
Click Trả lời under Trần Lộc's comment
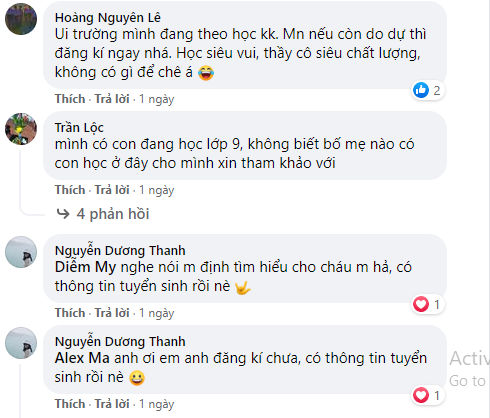[112, 190]
